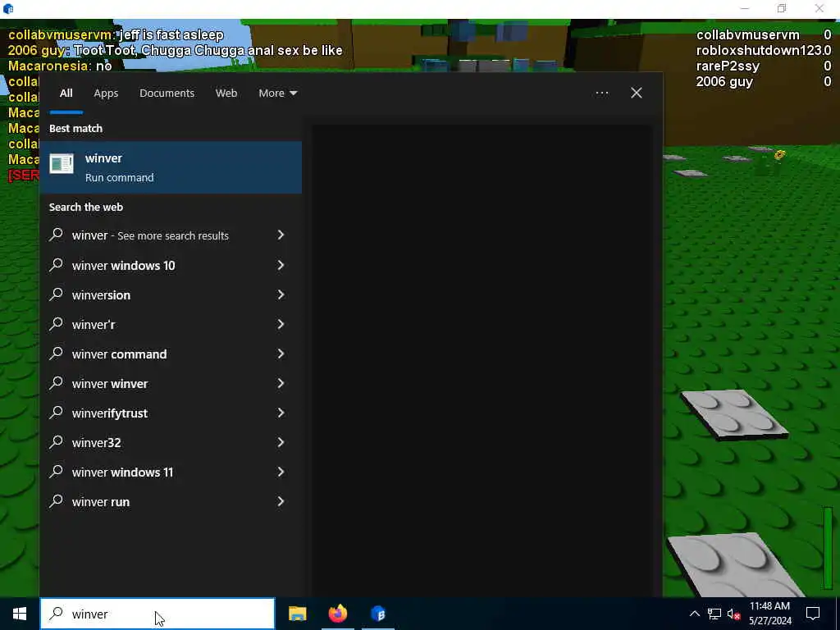Open the notification center icon
The image size is (840, 630).
click(x=813, y=614)
